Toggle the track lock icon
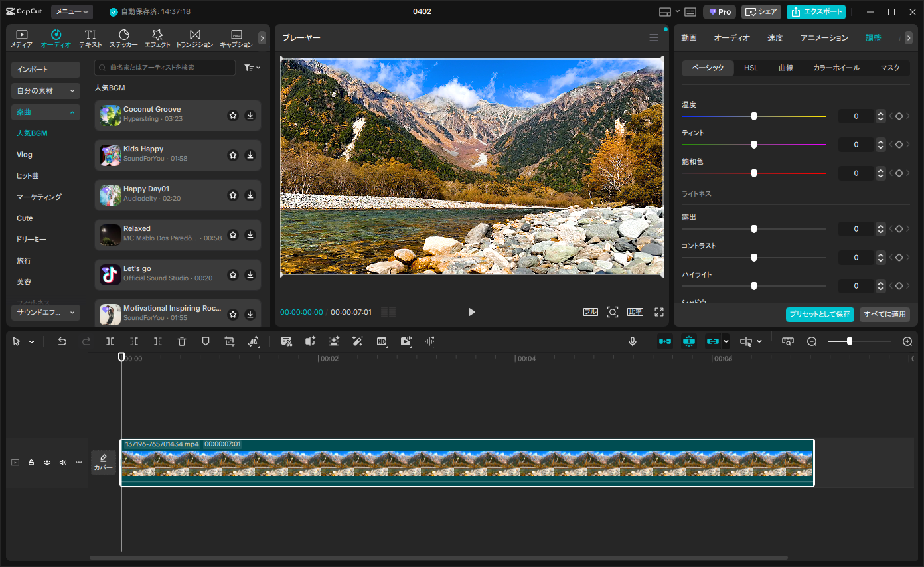 [x=31, y=462]
